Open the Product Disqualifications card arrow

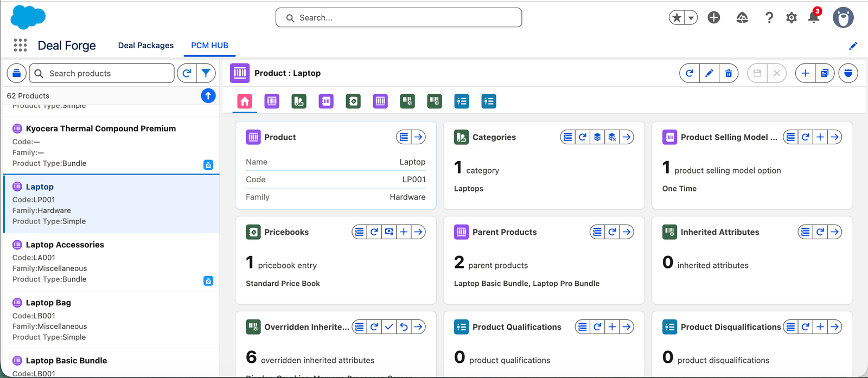835,327
